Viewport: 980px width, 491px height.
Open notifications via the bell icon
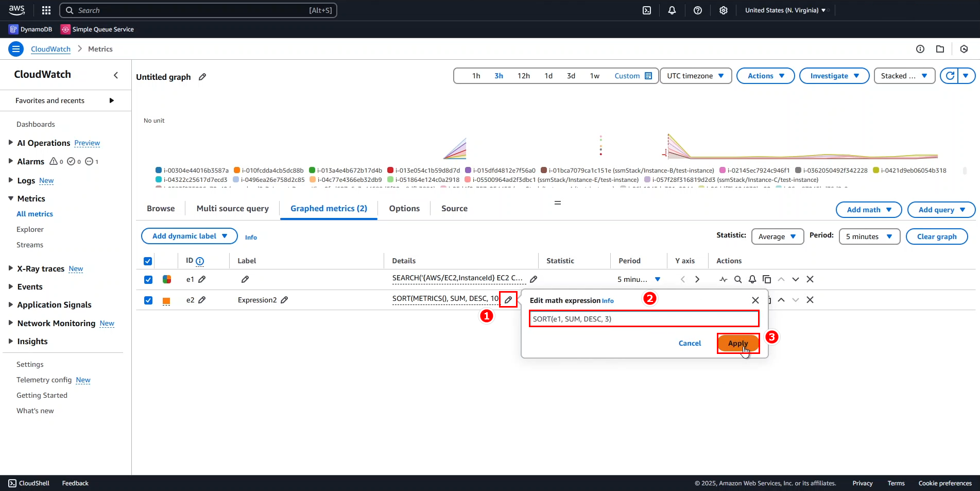tap(672, 10)
